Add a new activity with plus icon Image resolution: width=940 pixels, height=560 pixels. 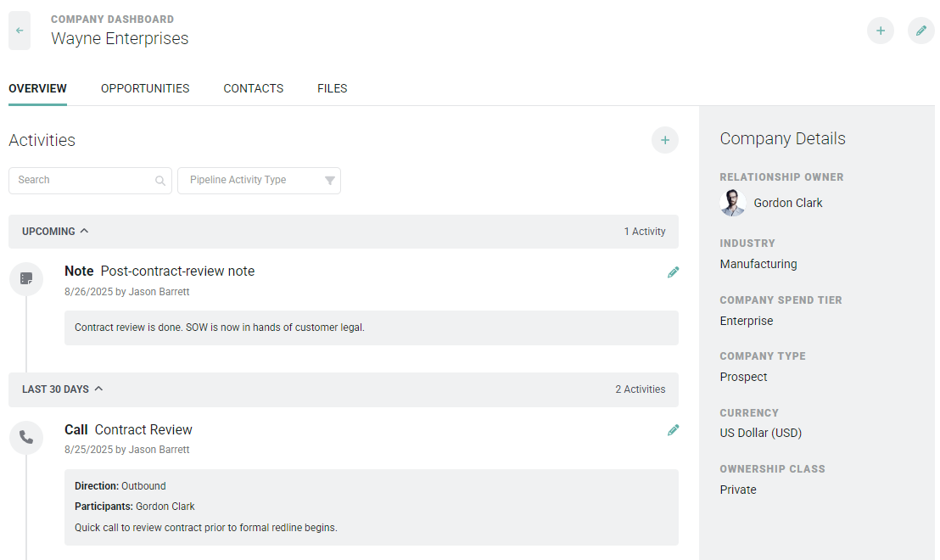(664, 140)
